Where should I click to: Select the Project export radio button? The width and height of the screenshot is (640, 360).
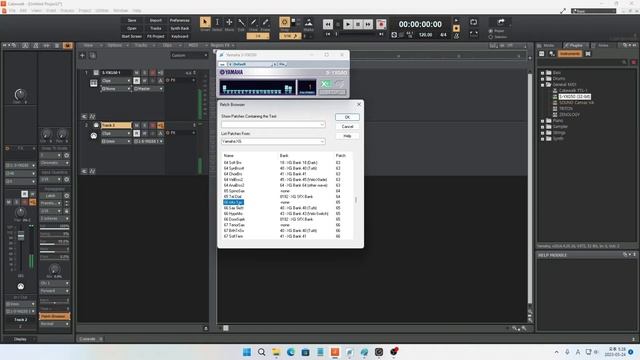click(x=491, y=31)
